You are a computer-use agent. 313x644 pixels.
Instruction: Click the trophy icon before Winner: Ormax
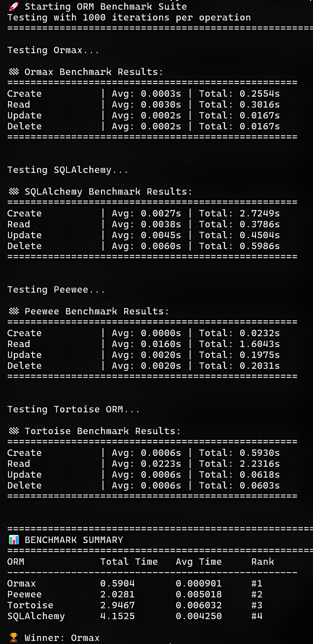coord(14,638)
